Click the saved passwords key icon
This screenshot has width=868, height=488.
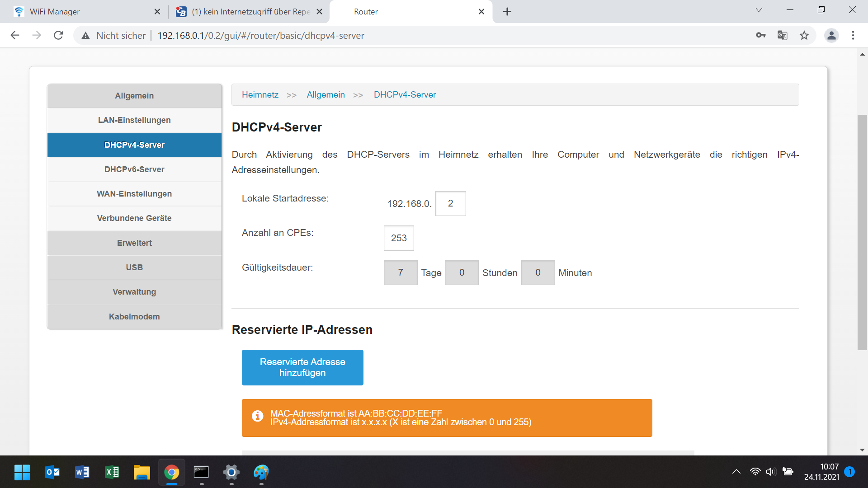760,35
